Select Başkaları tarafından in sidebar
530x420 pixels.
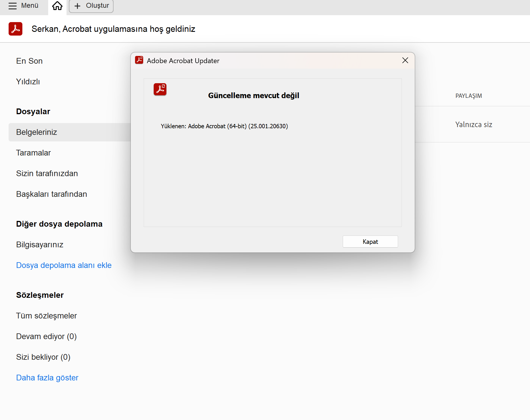pyautogui.click(x=51, y=194)
